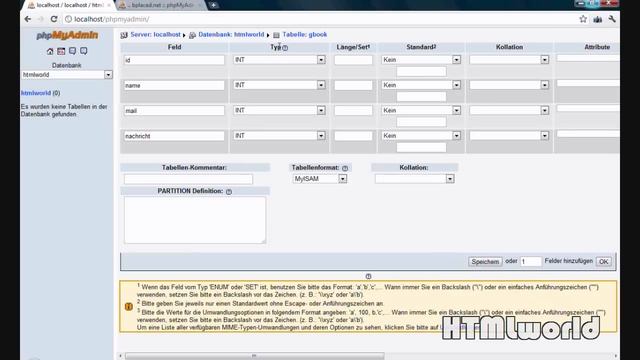The height and width of the screenshot is (360, 640).
Task: Open a new browser tab
Action: point(213,5)
